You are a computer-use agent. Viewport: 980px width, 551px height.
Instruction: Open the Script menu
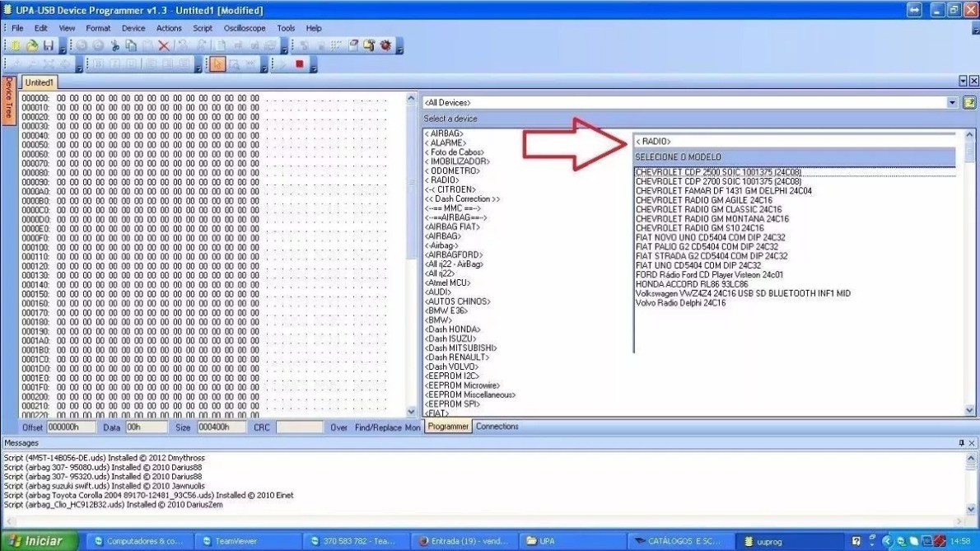[203, 28]
